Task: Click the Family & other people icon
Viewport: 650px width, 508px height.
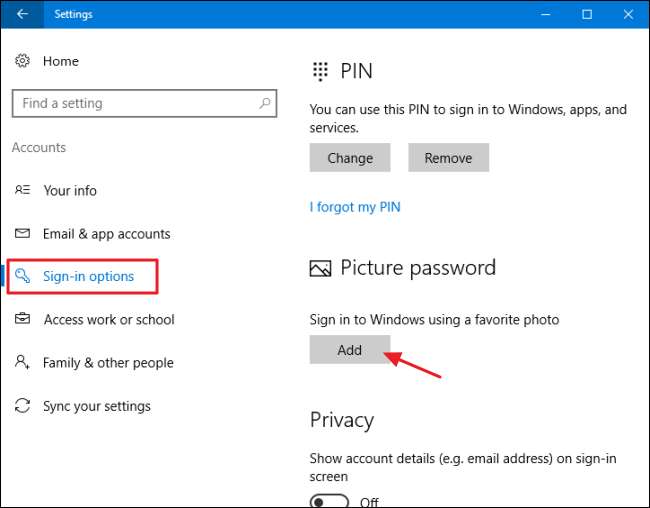Action: pos(22,363)
